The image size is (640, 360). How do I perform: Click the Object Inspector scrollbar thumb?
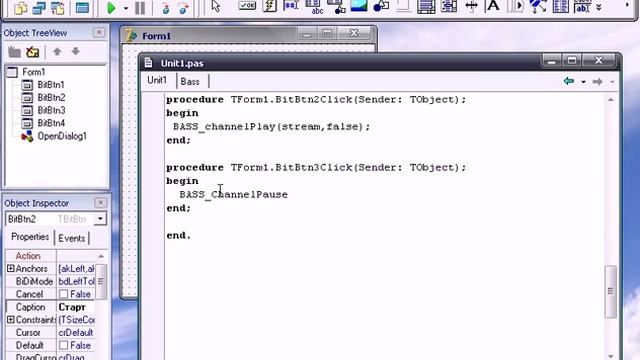[x=101, y=282]
